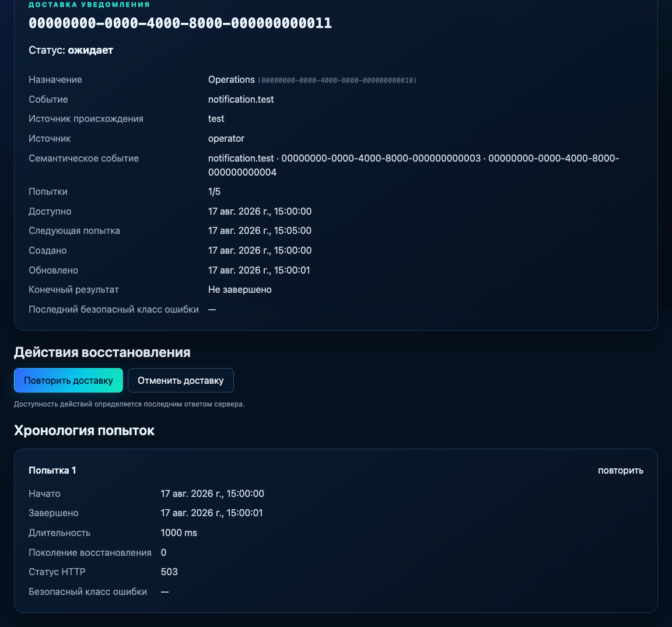Click the Назначение field label
Image resolution: width=672 pixels, height=627 pixels.
(x=55, y=80)
